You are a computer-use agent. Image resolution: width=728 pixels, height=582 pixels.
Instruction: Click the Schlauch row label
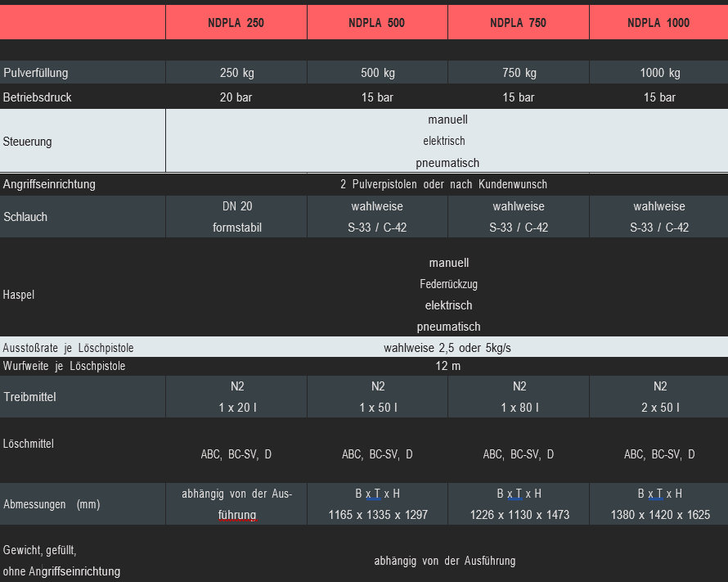[x=25, y=217]
